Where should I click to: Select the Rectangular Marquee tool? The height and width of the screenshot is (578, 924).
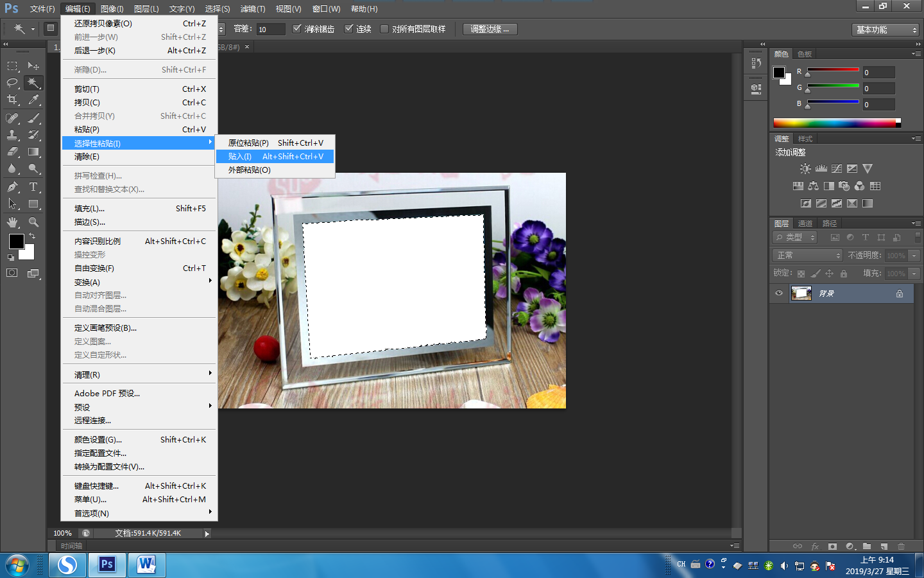pos(12,66)
